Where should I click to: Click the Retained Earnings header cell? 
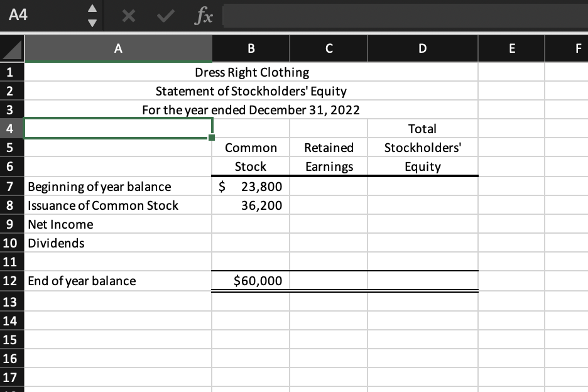click(328, 157)
